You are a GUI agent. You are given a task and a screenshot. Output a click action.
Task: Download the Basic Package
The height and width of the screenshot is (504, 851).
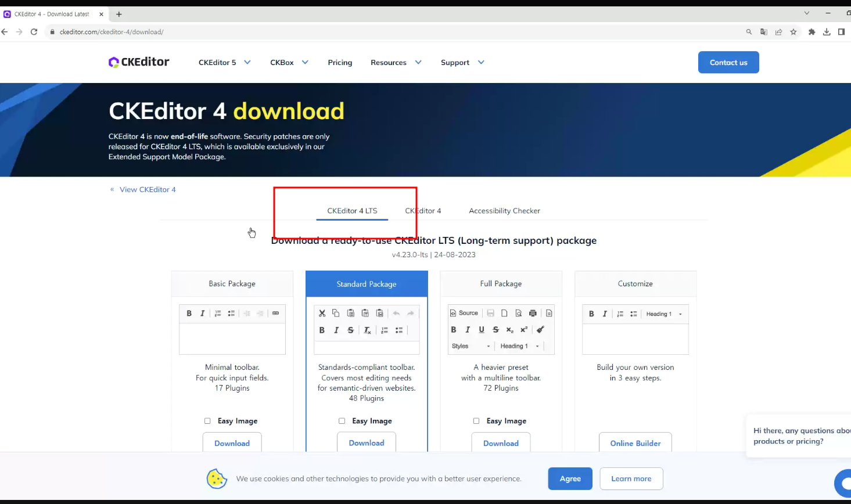pos(232,442)
